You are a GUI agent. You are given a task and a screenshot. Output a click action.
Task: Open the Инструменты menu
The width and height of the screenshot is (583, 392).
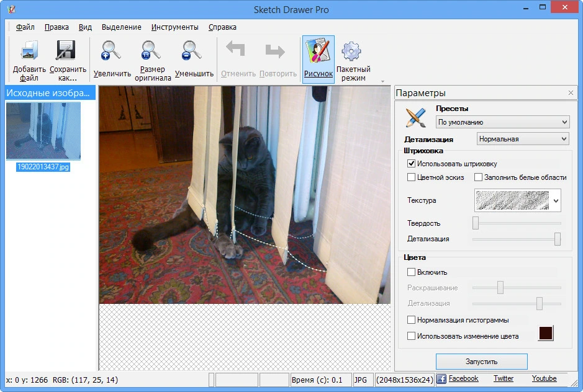(174, 27)
